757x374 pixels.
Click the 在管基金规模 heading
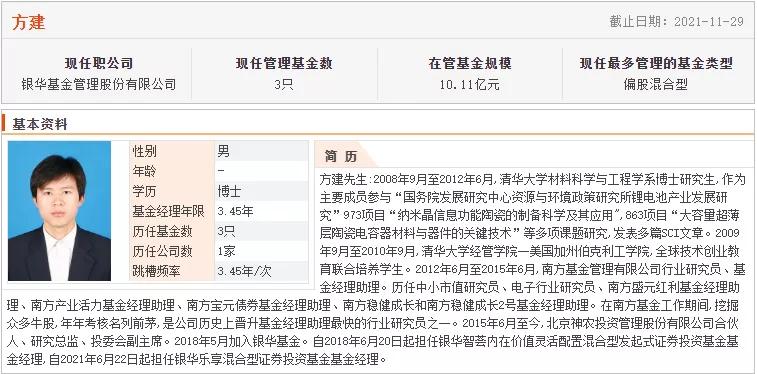pos(470,63)
